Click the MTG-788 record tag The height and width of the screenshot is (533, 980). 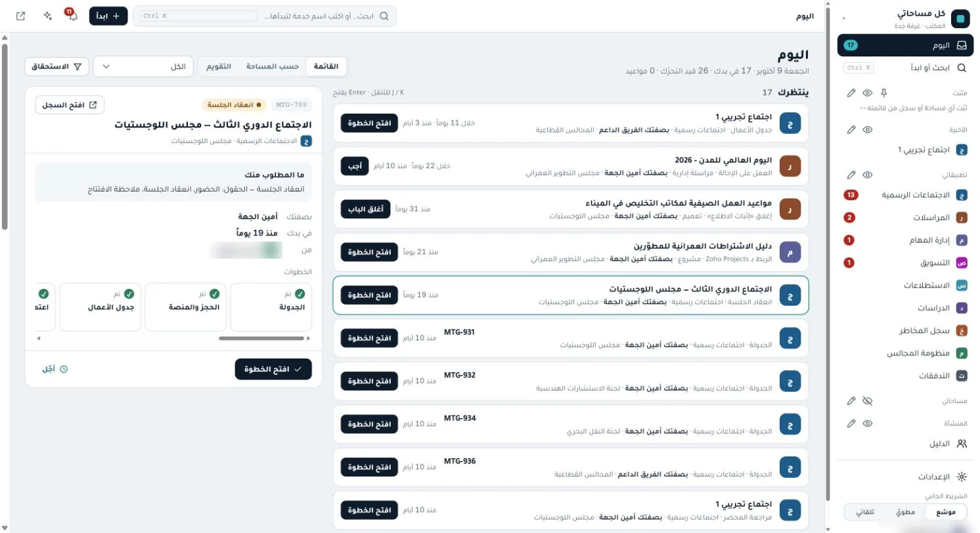click(x=292, y=104)
